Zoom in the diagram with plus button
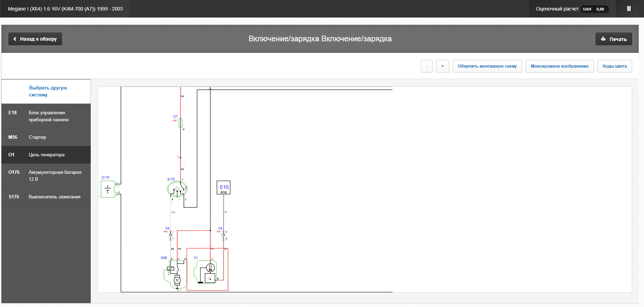The width and height of the screenshot is (644, 307). 443,66
